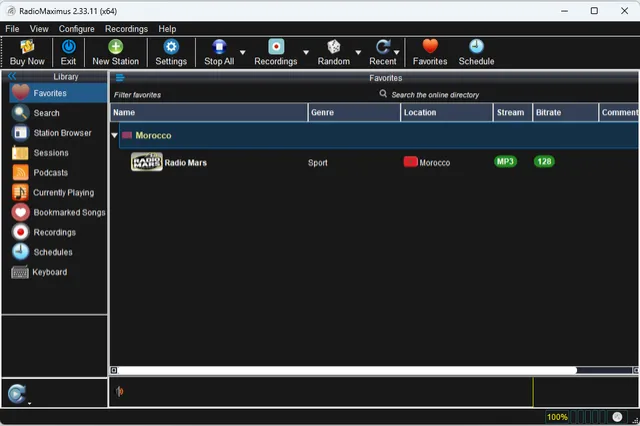Click the Radio Mars station logo
Screen dimensions: 640x426
[x=147, y=162]
